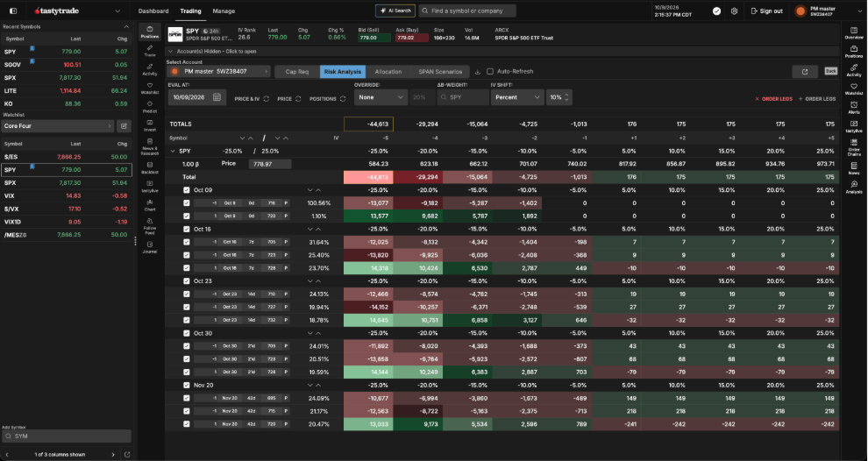
Task: Open the Journal icon
Action: pos(149,247)
